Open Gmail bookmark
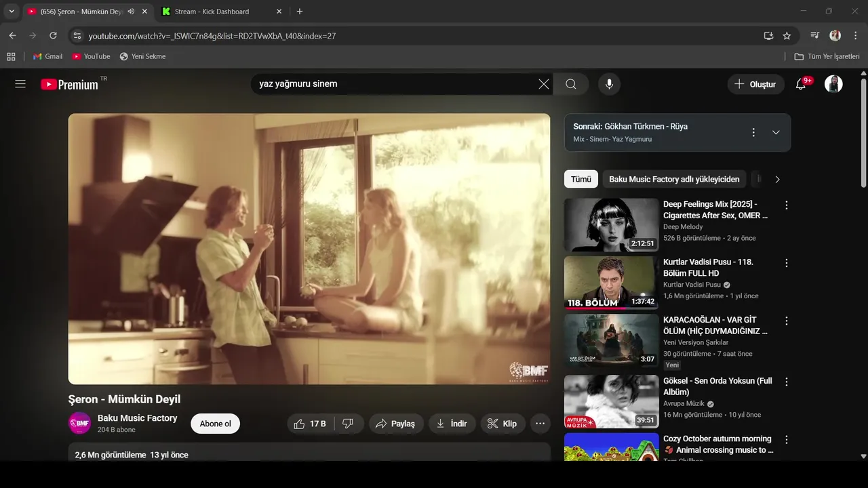 [x=47, y=56]
